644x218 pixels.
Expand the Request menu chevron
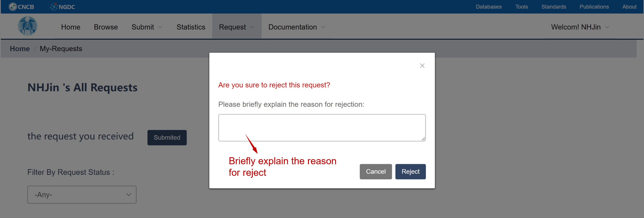coord(252,27)
